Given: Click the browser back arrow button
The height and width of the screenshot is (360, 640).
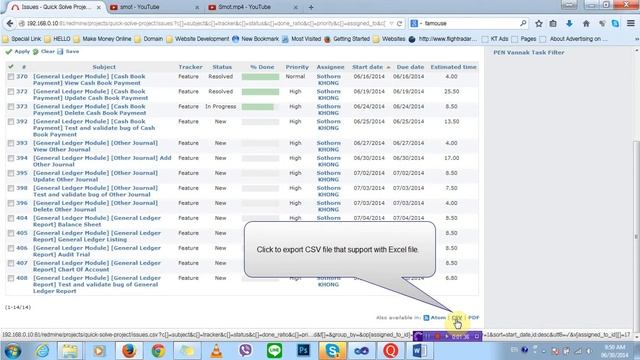Looking at the screenshot, I should (10, 24).
